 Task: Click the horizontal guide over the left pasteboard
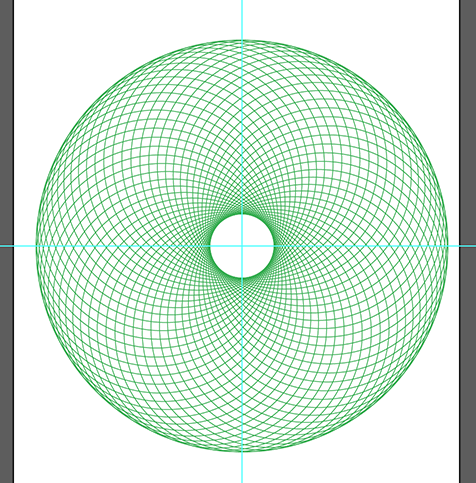[x=6, y=246]
